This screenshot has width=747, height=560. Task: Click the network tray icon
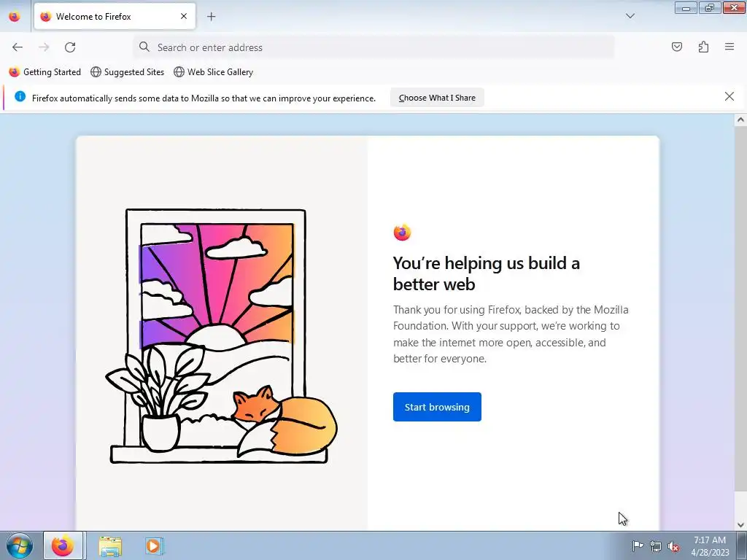pos(656,546)
